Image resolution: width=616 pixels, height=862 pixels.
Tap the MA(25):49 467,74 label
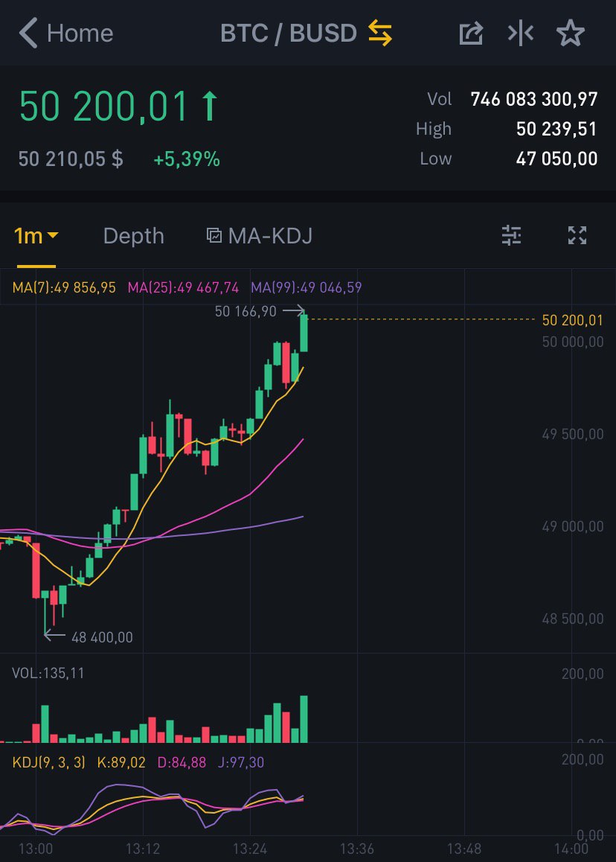click(x=184, y=287)
